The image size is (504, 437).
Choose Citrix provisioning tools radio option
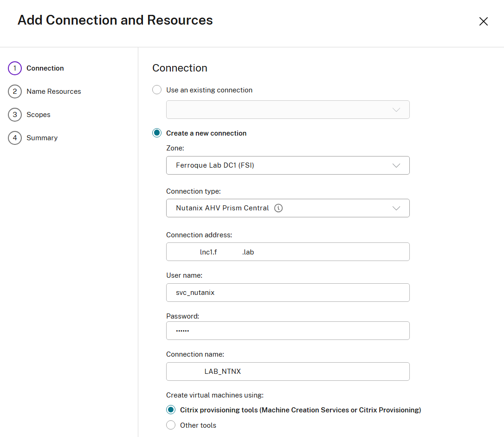(171, 410)
